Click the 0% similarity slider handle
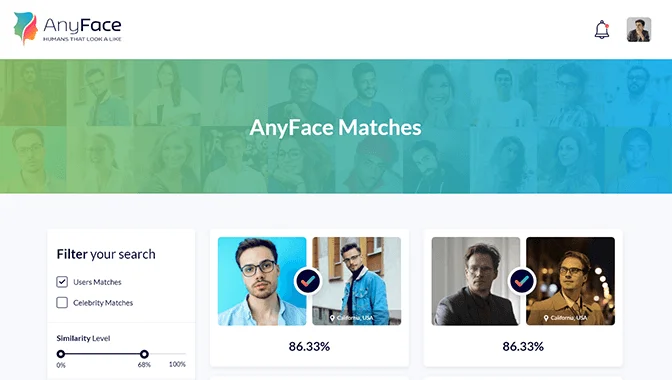The height and width of the screenshot is (380, 672). [x=61, y=354]
